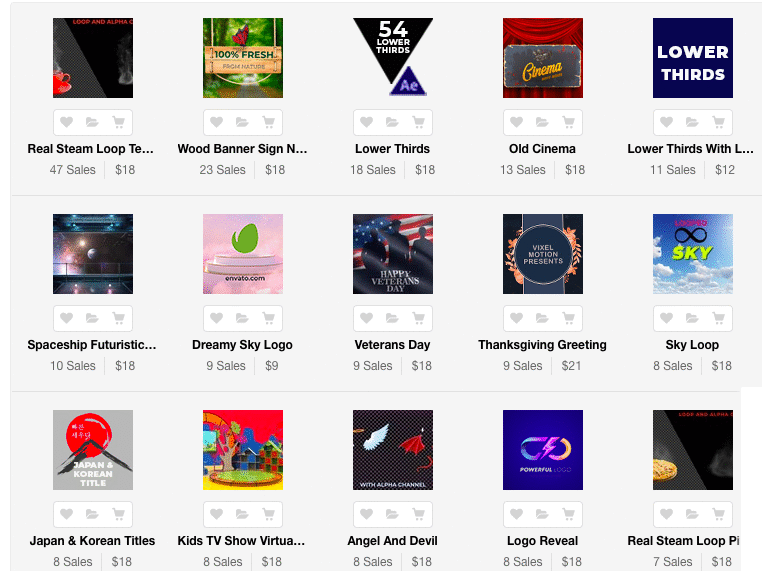762x571 pixels.
Task: Add Kids TV Show Virtua... to cart
Action: (x=268, y=514)
